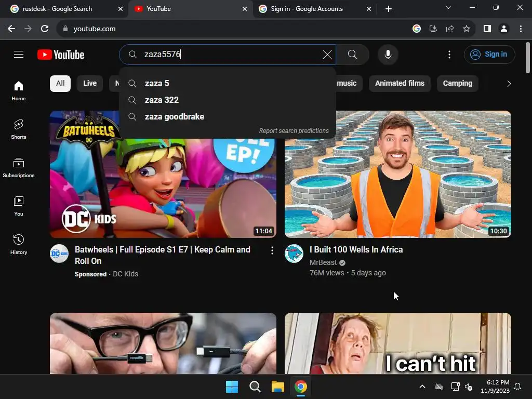Close the YouTube browser tab

coord(244,9)
